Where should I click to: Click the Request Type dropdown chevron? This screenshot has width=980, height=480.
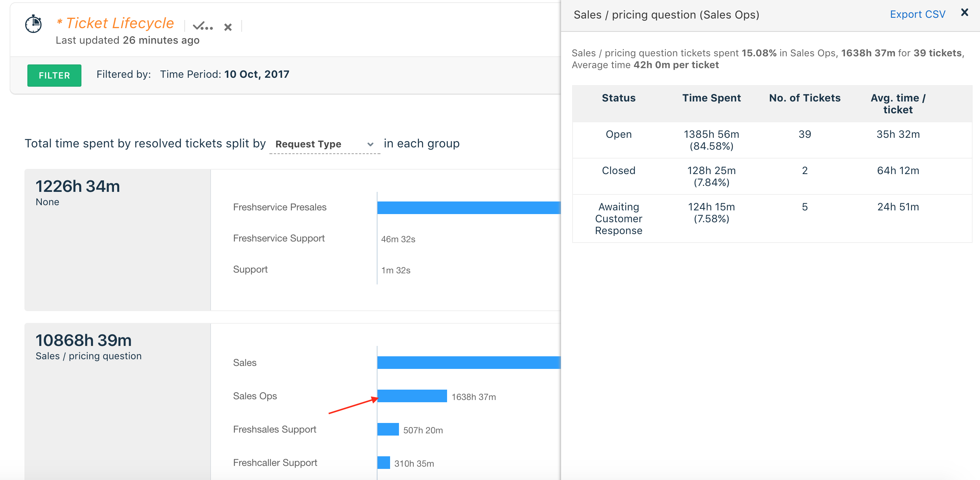click(x=370, y=144)
